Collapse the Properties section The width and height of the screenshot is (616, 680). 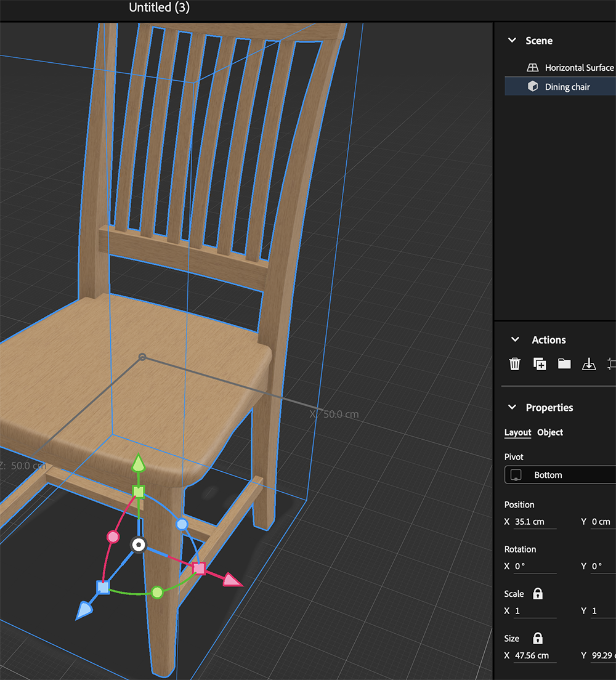click(x=512, y=407)
